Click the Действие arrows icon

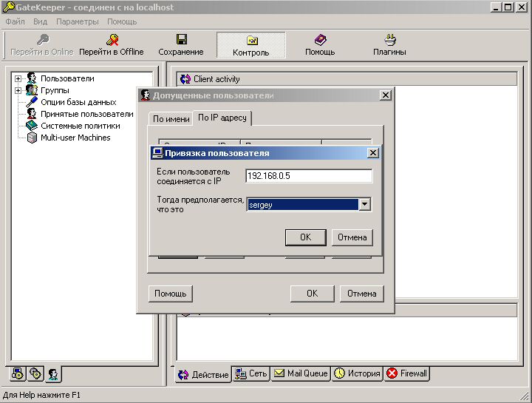pos(183,374)
